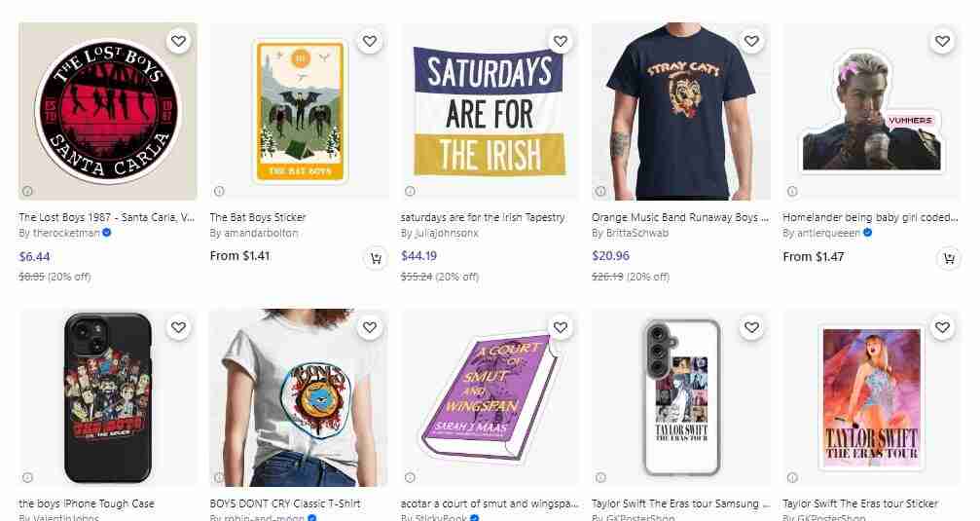Favorite the Saturdays Are For The Irish tapestry

(x=560, y=41)
